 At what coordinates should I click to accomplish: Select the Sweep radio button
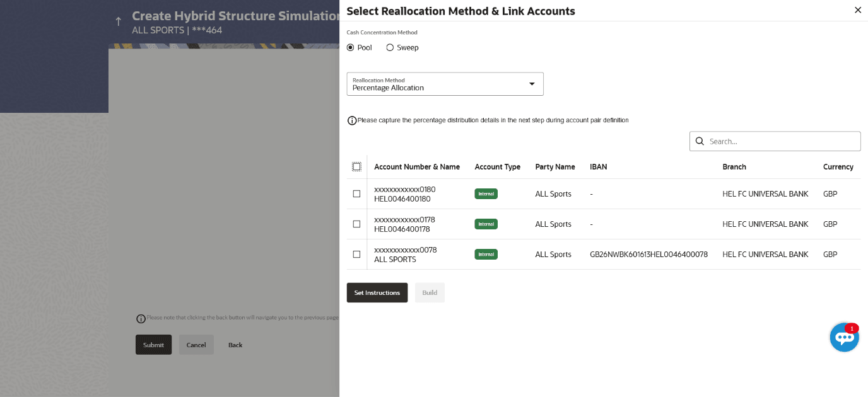[x=390, y=48]
